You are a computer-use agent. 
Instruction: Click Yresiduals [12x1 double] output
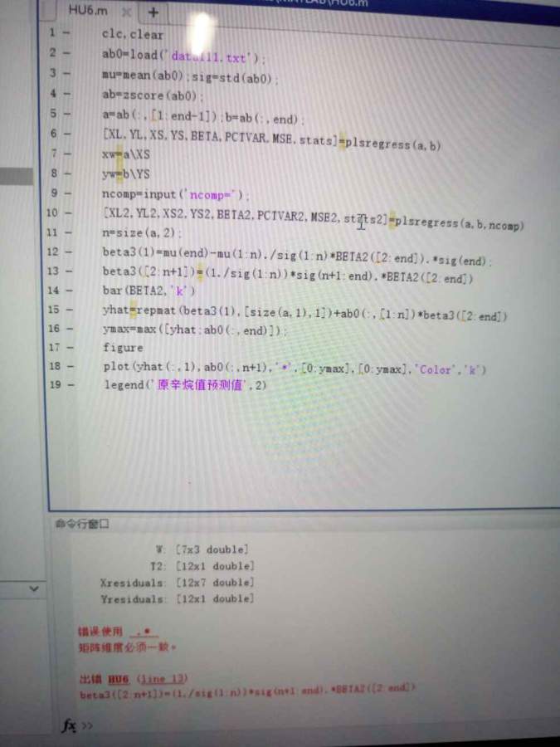click(178, 598)
